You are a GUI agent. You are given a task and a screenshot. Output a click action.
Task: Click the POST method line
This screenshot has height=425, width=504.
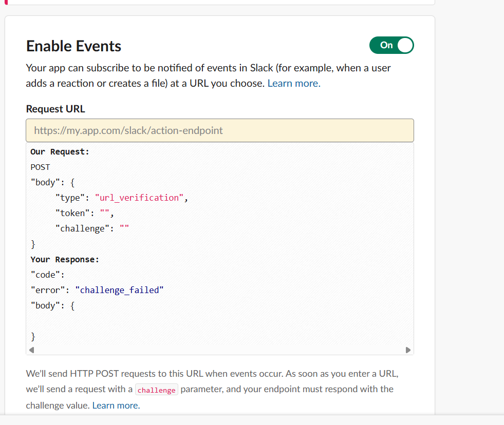pyautogui.click(x=40, y=167)
